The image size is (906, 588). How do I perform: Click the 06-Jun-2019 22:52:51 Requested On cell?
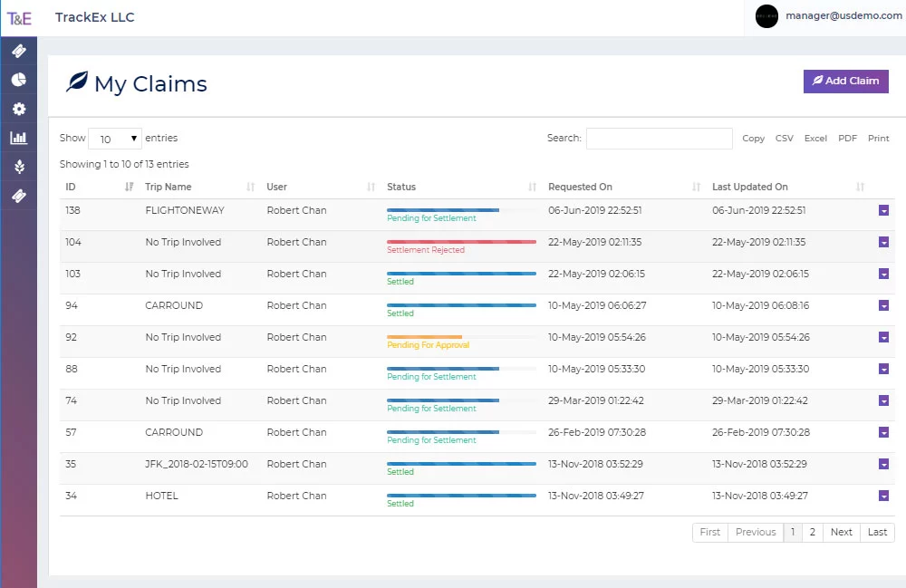point(595,210)
